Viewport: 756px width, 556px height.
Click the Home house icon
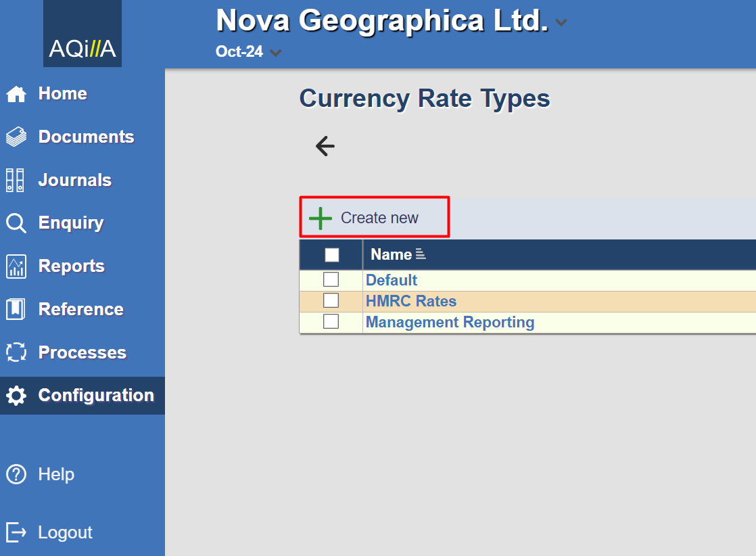[x=16, y=94]
